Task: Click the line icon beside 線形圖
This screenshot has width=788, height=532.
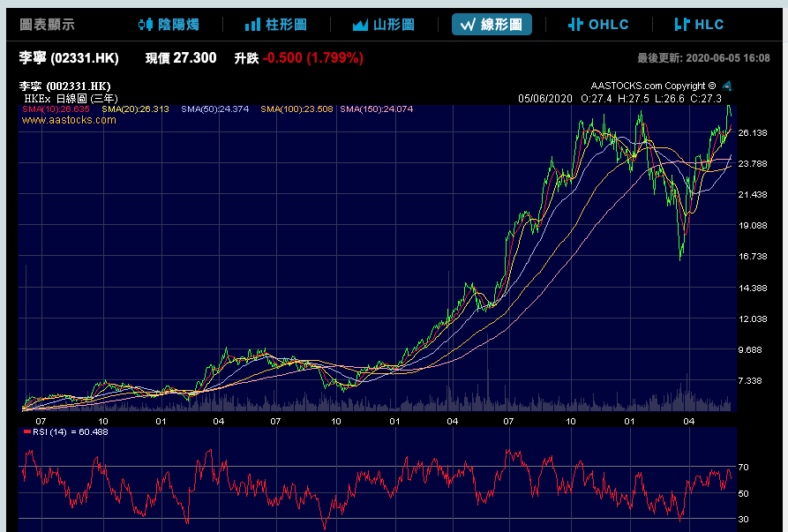Action: click(468, 25)
